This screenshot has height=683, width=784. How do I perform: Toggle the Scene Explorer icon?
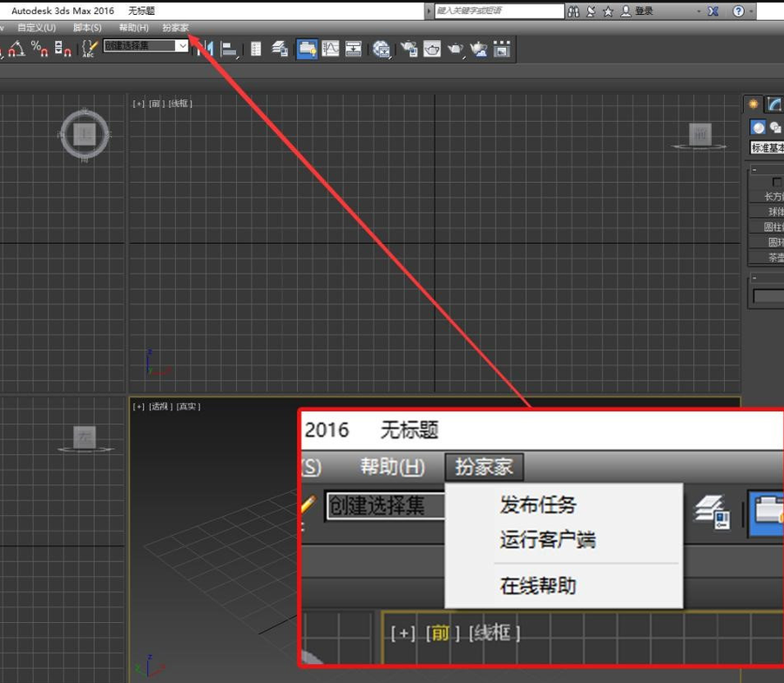pos(255,49)
